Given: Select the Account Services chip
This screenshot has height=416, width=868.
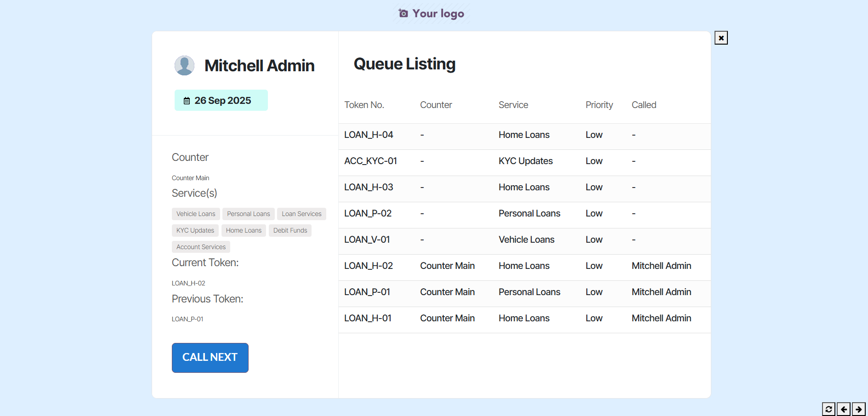Looking at the screenshot, I should tap(200, 247).
